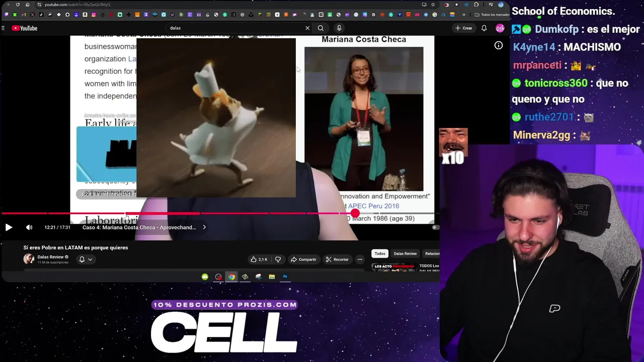Open the 'Todos los marcadores' bookmarks folder
The width and height of the screenshot is (644, 362).
pyautogui.click(x=492, y=15)
